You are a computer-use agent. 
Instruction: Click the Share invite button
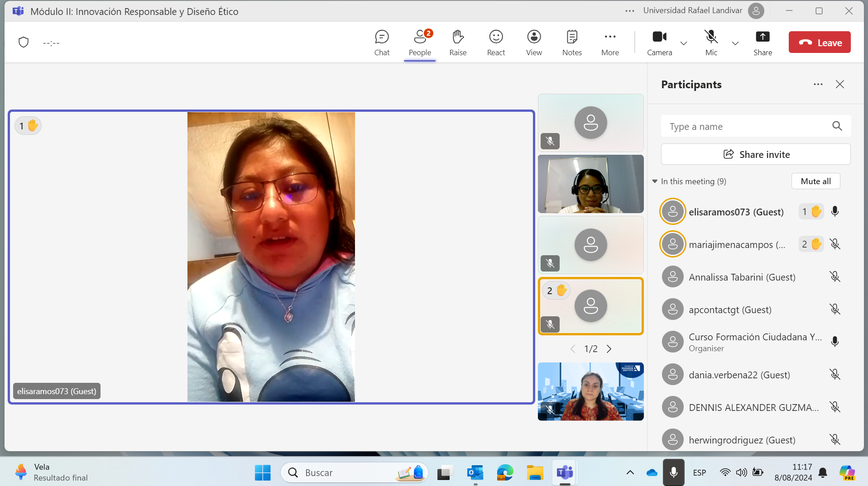tap(756, 155)
